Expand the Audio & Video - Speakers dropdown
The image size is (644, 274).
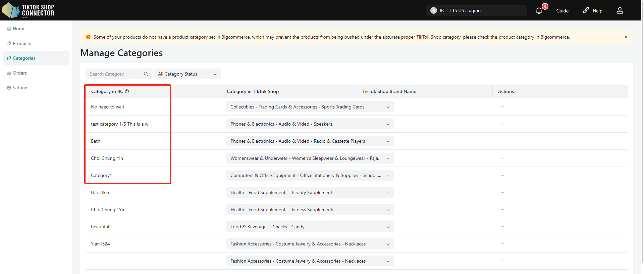pos(310,124)
